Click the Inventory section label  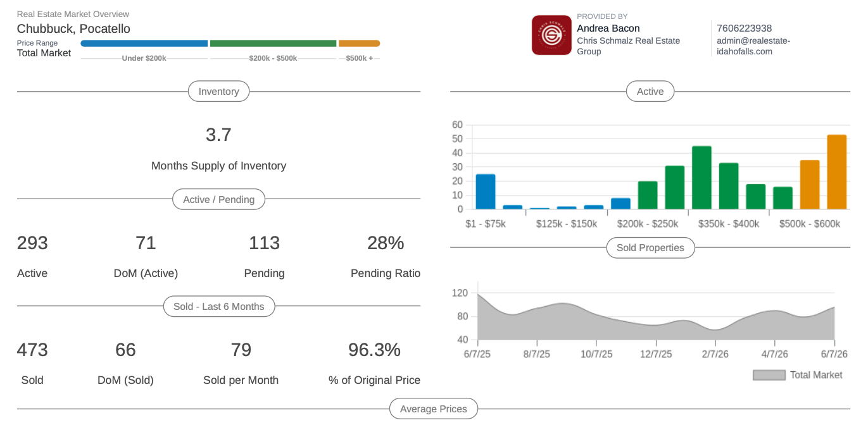pos(218,92)
